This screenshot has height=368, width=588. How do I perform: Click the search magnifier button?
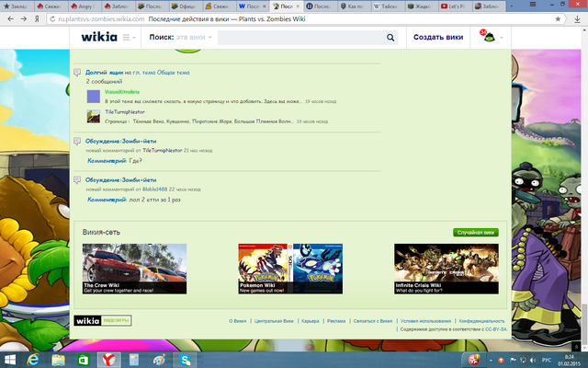(390, 38)
